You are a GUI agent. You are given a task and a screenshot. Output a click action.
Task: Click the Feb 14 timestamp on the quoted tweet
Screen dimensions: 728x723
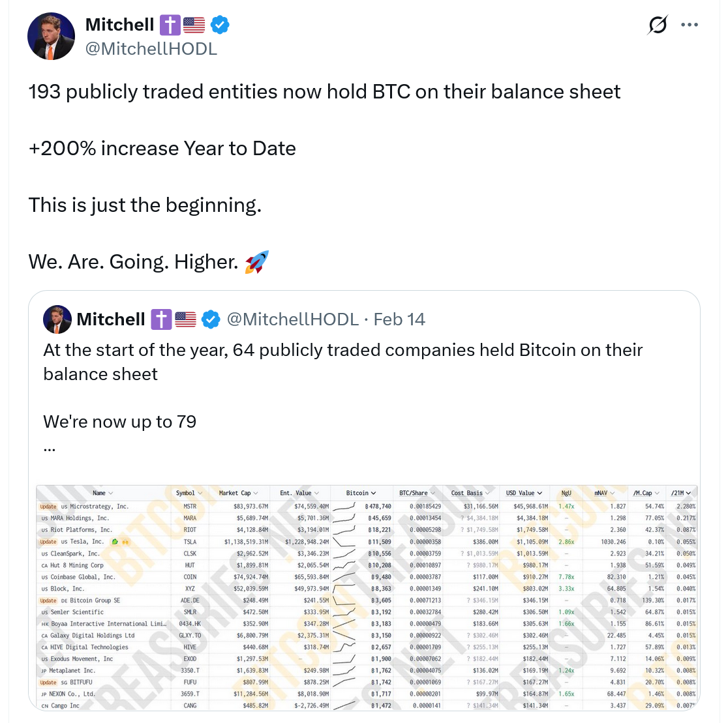[x=399, y=319]
